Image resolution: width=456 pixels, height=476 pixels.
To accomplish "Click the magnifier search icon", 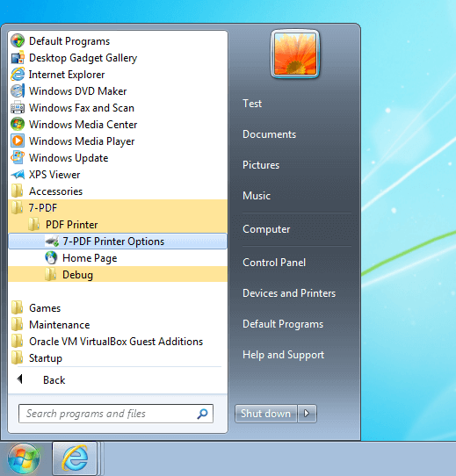I will click(x=202, y=414).
